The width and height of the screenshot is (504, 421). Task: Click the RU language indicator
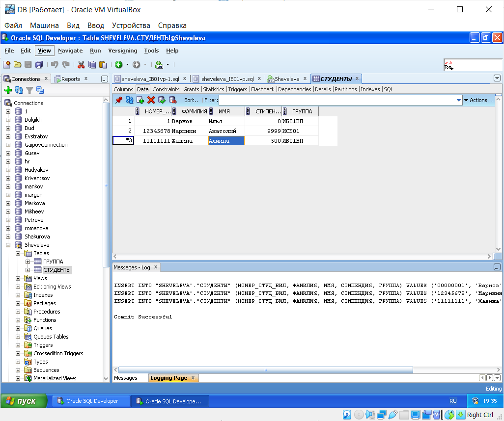pyautogui.click(x=453, y=401)
